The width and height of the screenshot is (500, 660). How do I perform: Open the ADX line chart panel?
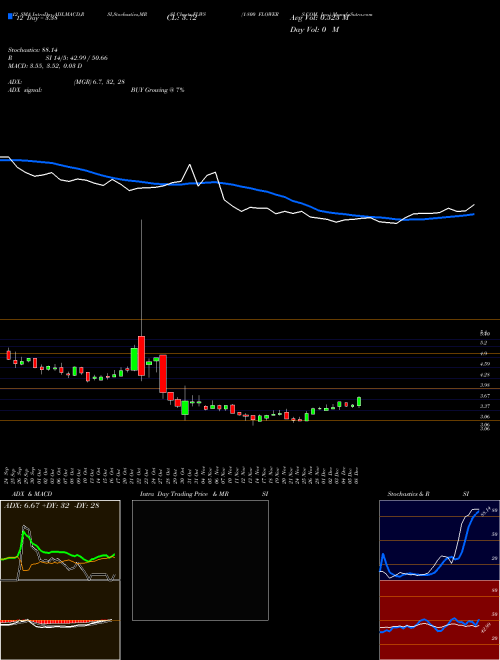60,540
